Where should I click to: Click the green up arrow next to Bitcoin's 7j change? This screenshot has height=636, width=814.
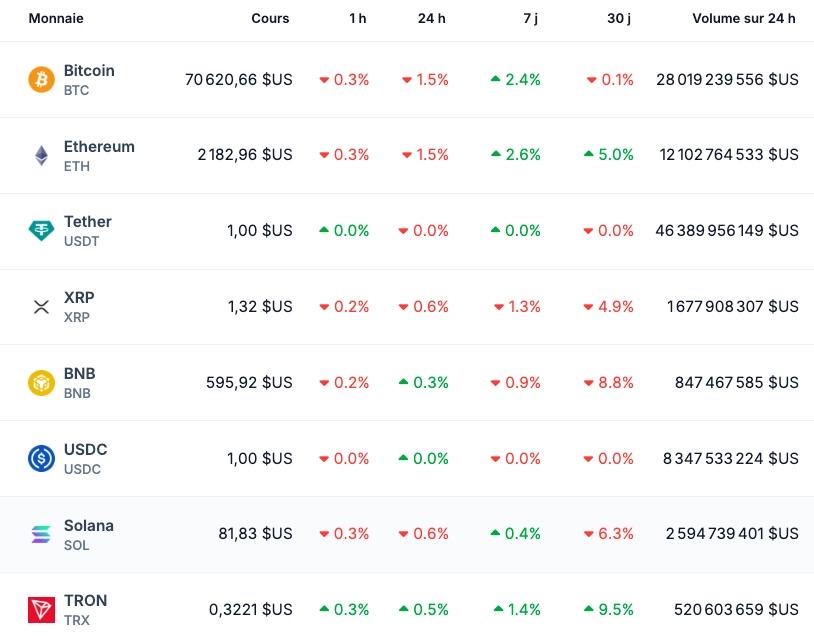click(x=494, y=79)
